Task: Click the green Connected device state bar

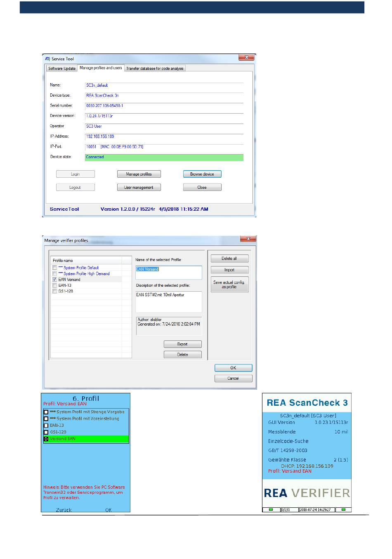Action: (x=164, y=157)
